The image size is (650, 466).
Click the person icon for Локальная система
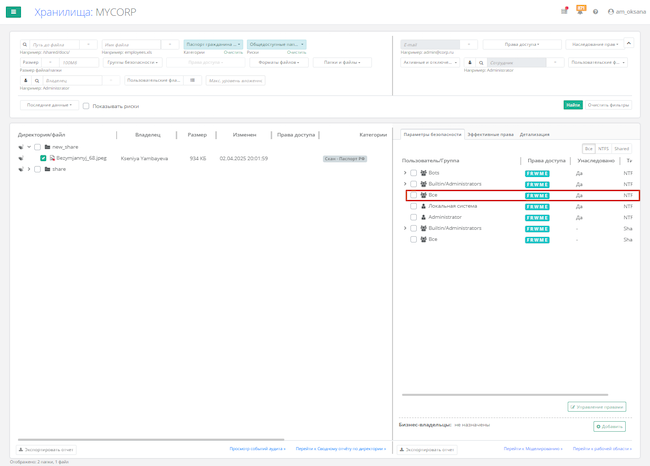point(423,206)
